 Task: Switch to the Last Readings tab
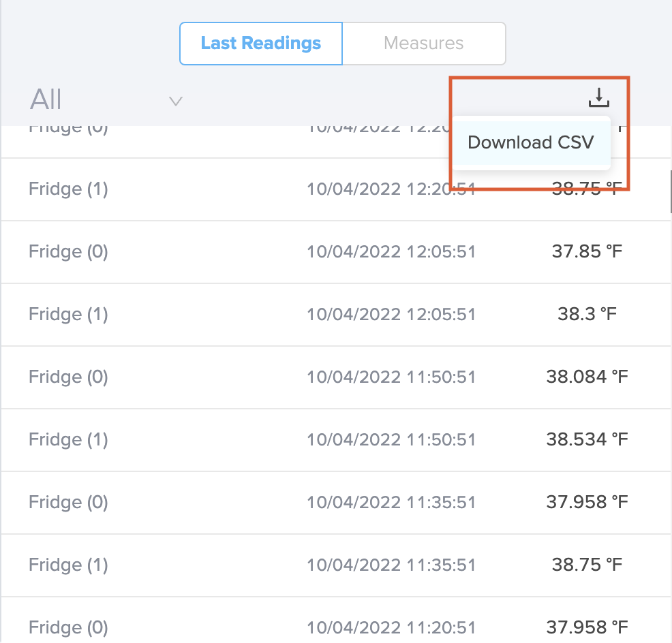click(261, 44)
